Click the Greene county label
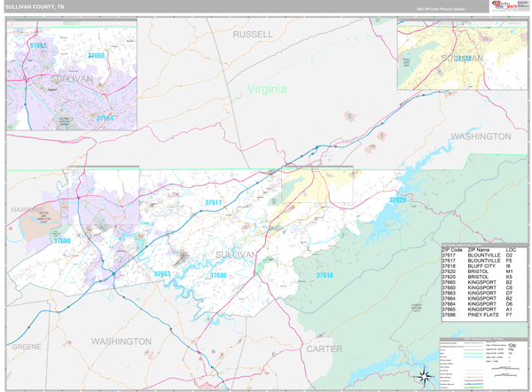This screenshot has height=392, width=532. (x=27, y=348)
